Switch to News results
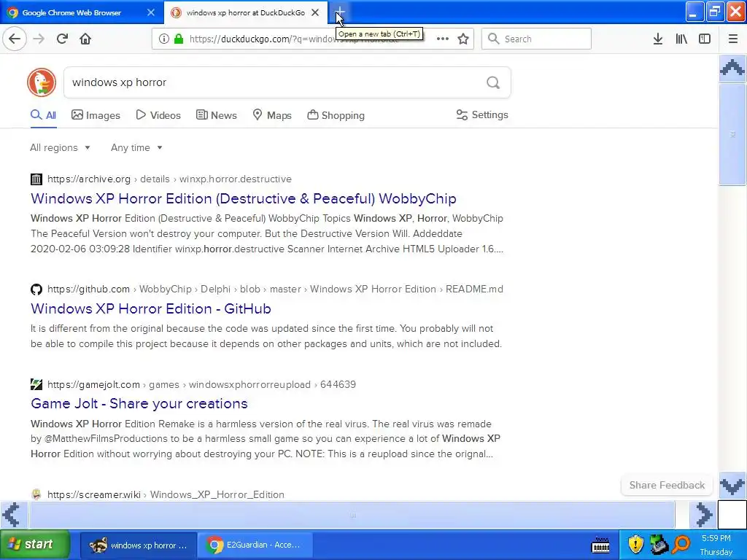Viewport: 747px width, 560px height. coord(216,115)
